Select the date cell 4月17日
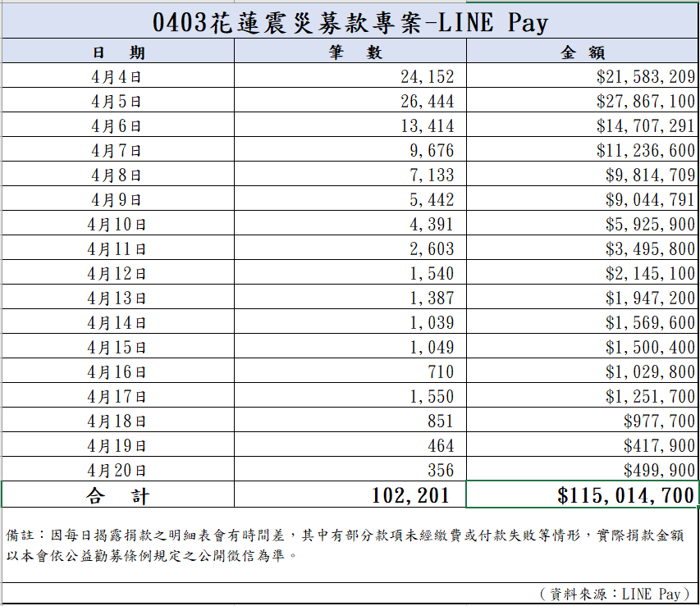The width and height of the screenshot is (700, 606). pos(118,394)
